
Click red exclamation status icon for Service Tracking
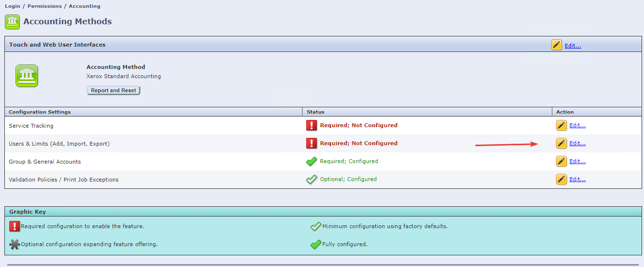312,125
